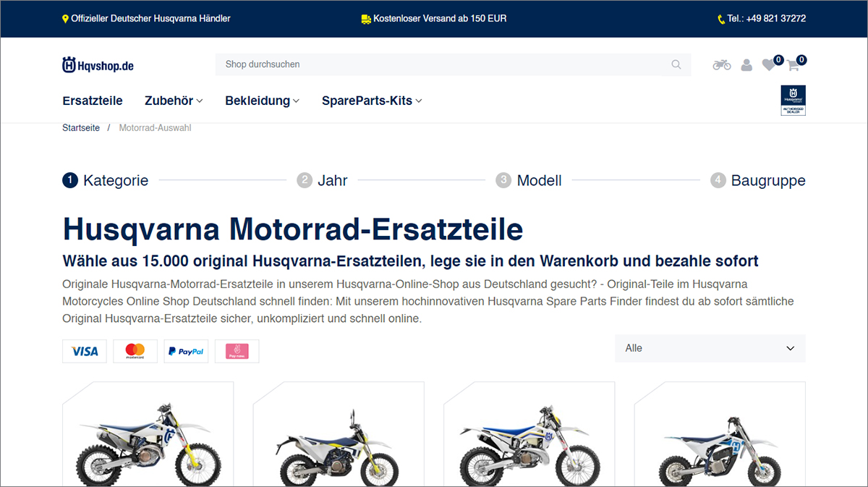Expand the Zubehör menu
The height and width of the screenshot is (487, 868).
pos(174,101)
